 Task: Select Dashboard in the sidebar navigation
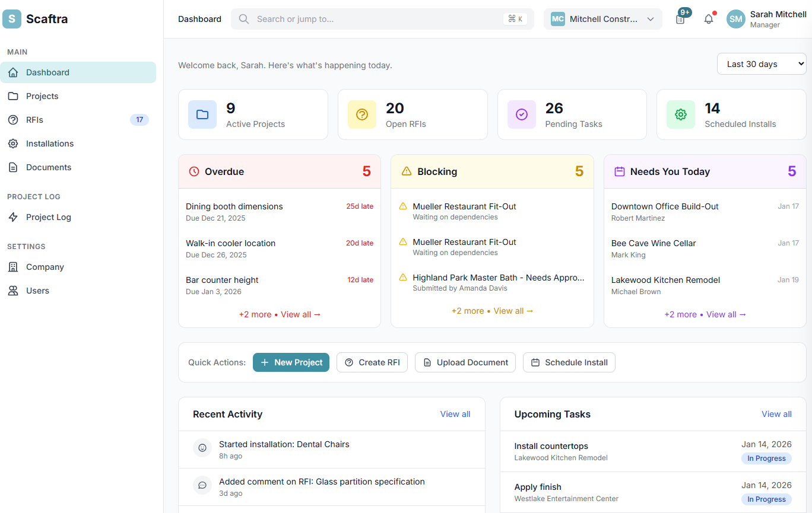click(46, 72)
